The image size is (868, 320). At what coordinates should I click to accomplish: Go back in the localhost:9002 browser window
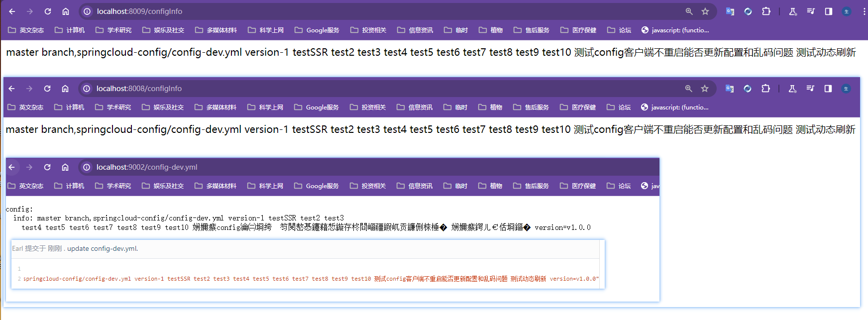point(12,167)
